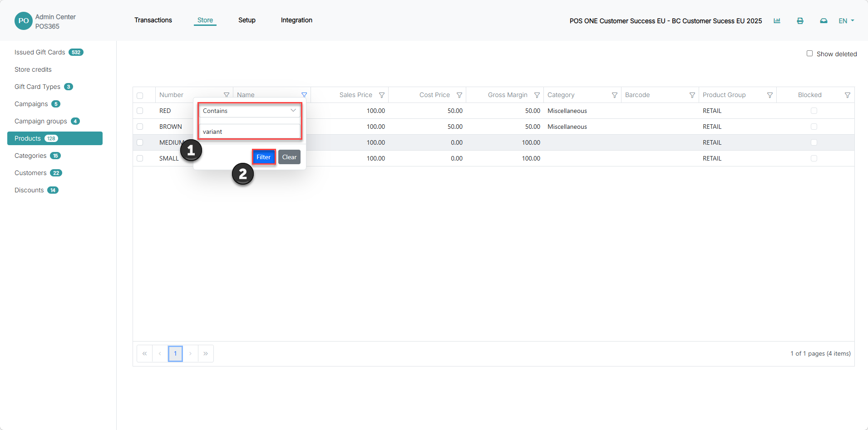The width and height of the screenshot is (868, 430).
Task: Go to last page arrow
Action: tap(206, 353)
